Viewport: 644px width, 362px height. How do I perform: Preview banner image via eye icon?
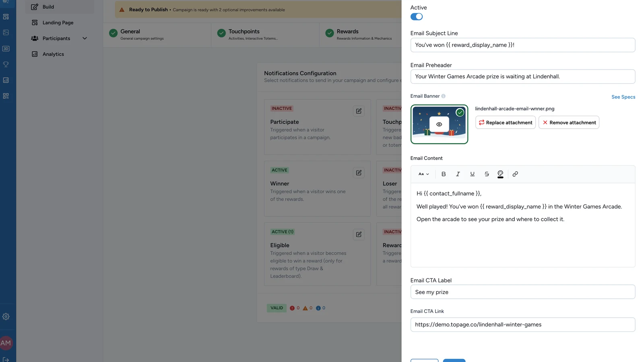(x=439, y=124)
